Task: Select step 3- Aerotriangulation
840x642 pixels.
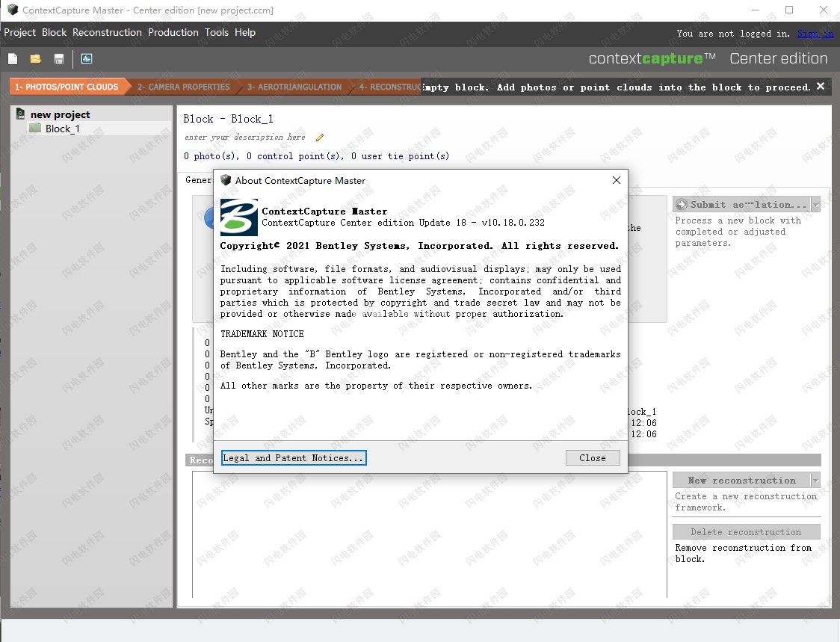Action: coord(294,87)
